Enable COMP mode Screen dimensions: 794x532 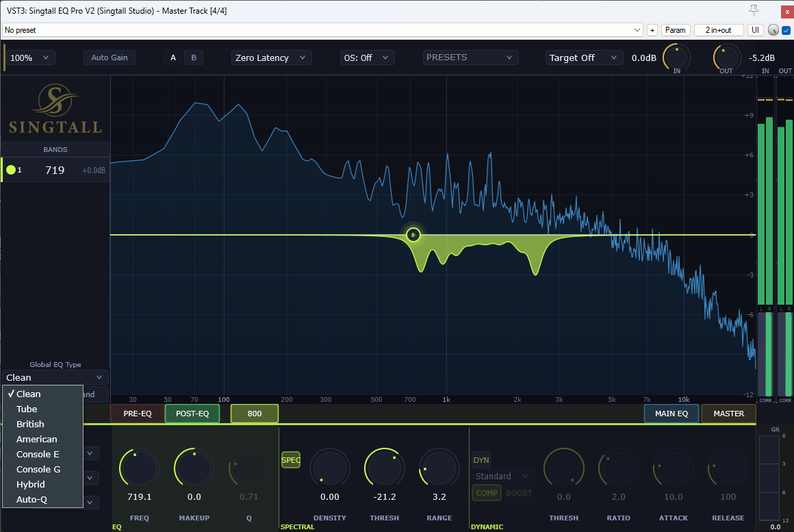(487, 493)
